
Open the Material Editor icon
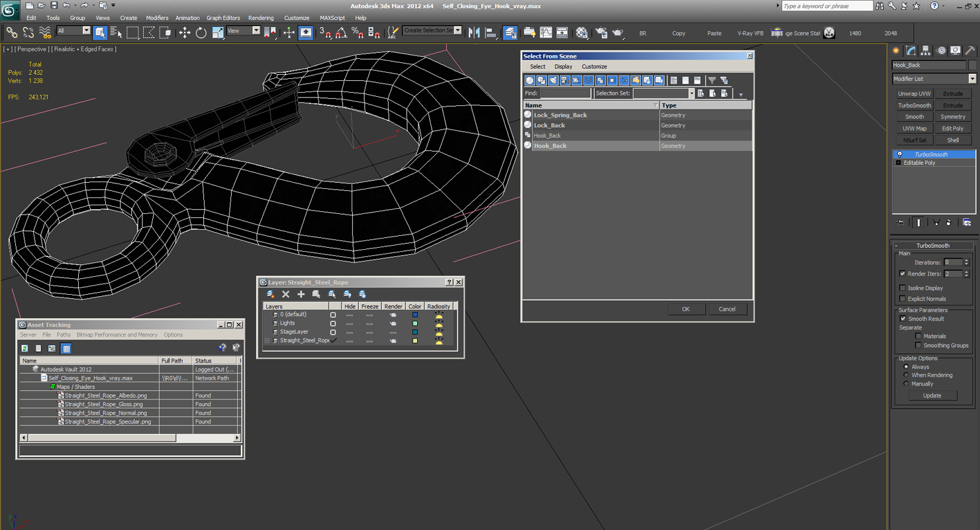(x=581, y=32)
